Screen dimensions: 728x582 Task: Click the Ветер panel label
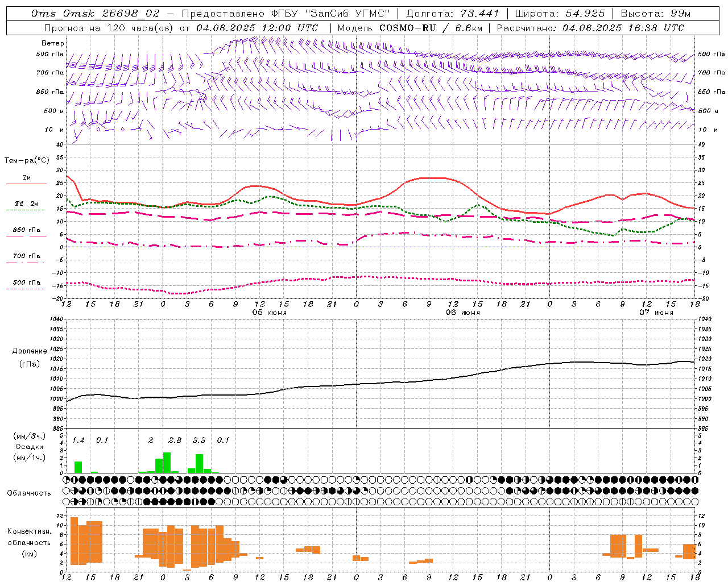[x=53, y=43]
